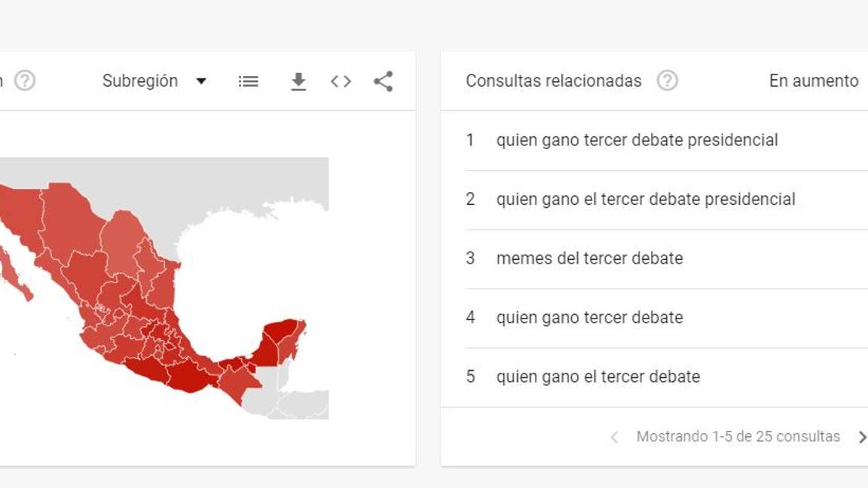Expand the Subregión selector arrow

point(200,81)
